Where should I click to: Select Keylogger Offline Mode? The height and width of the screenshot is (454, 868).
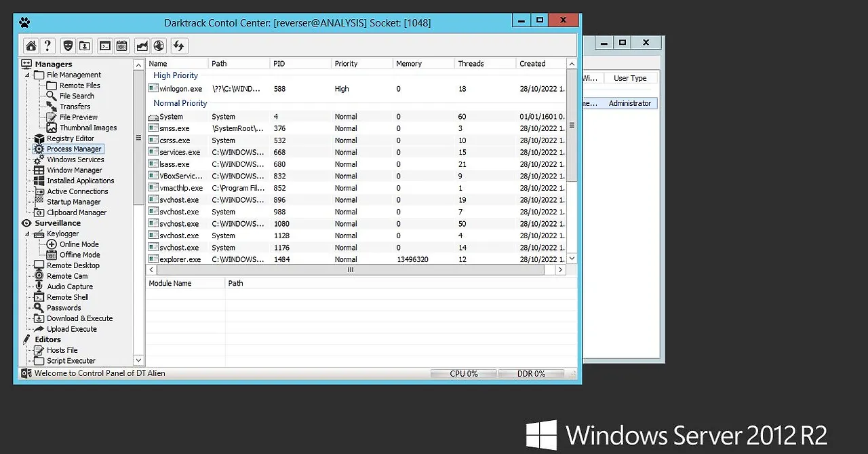tap(80, 254)
